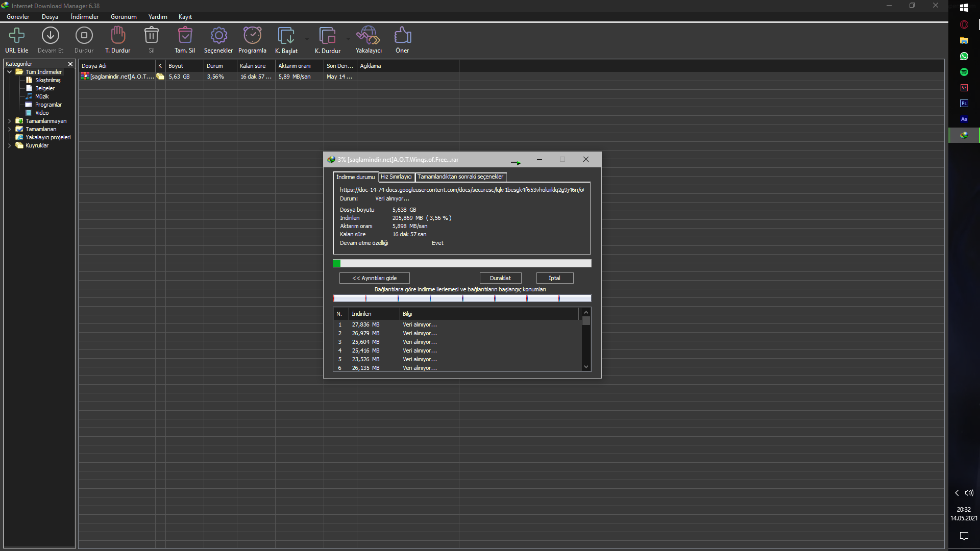
Task: Expand the Tamamlanmayan category
Action: [9, 121]
